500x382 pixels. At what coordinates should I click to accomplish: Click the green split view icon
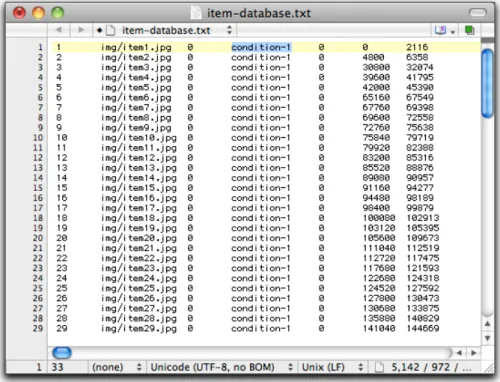pyautogui.click(x=470, y=30)
